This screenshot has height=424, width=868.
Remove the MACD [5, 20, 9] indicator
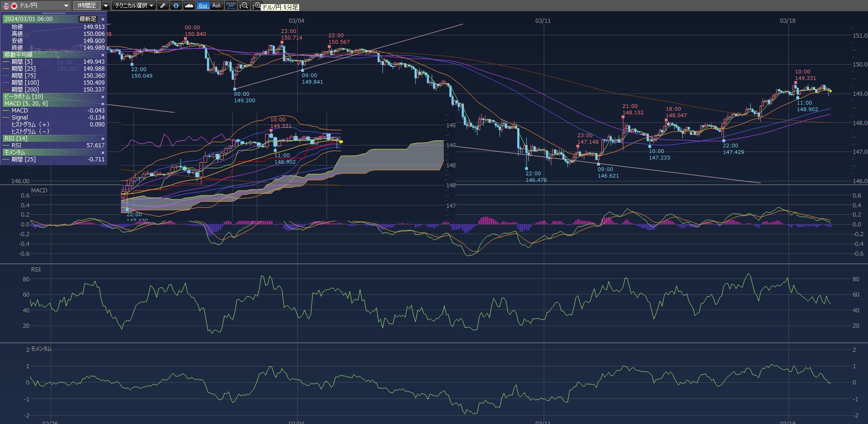coord(103,104)
